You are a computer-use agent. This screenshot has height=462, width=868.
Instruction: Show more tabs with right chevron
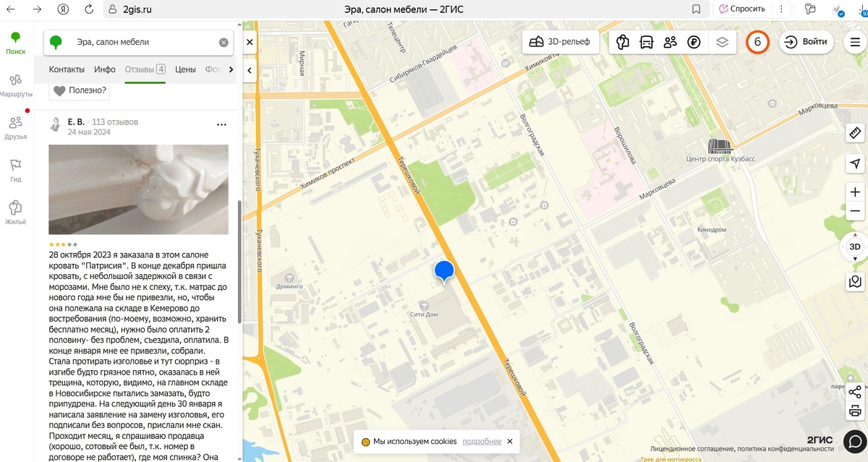tap(231, 69)
